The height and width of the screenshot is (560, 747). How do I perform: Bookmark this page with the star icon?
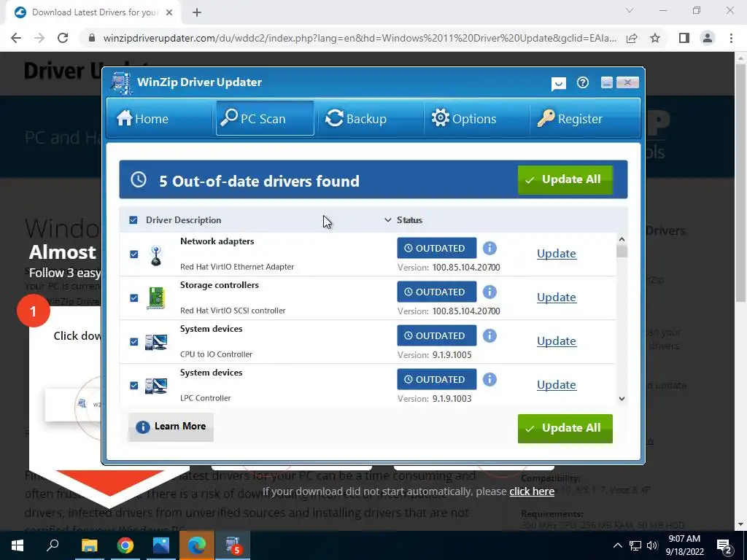pos(655,38)
